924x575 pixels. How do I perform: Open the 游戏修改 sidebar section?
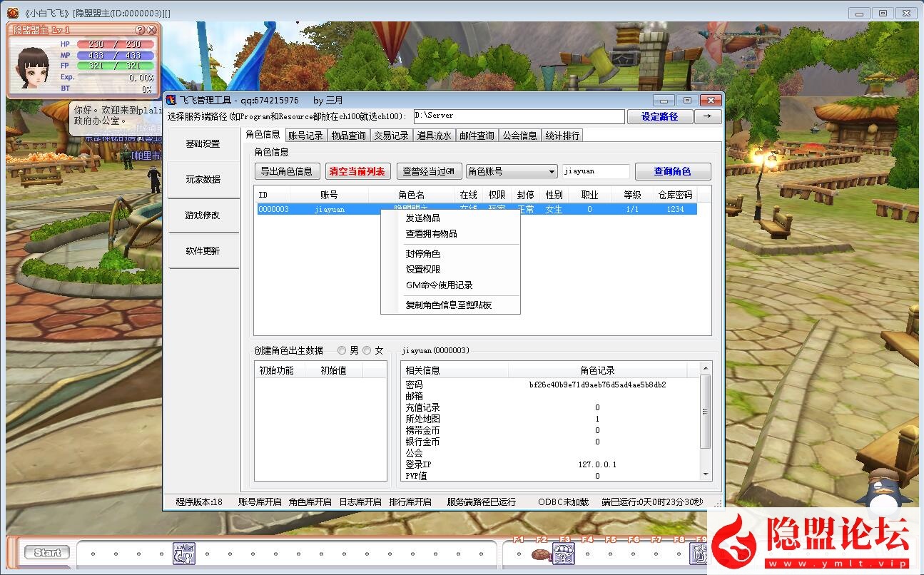click(203, 215)
